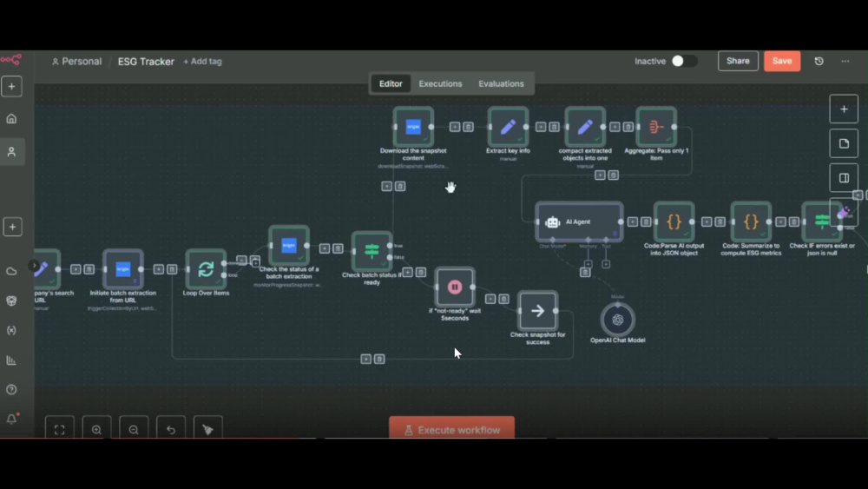The width and height of the screenshot is (868, 489).
Task: Click the tidy up workflow icon
Action: pos(208,429)
